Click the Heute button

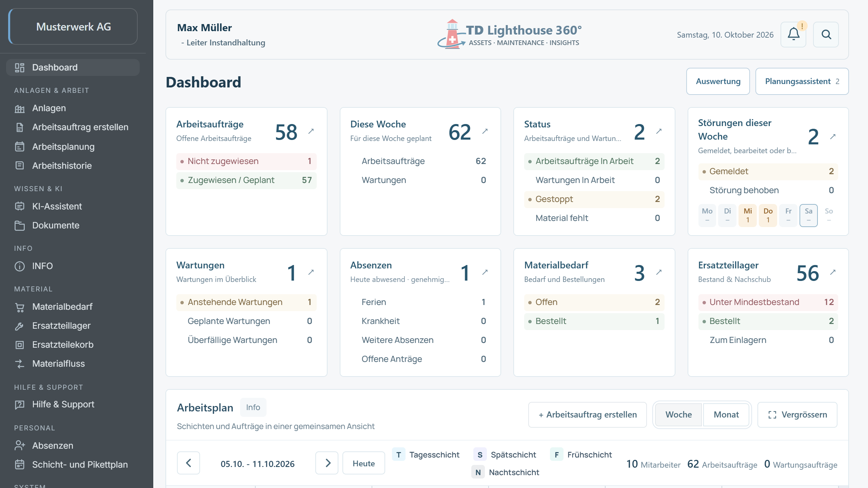click(364, 463)
